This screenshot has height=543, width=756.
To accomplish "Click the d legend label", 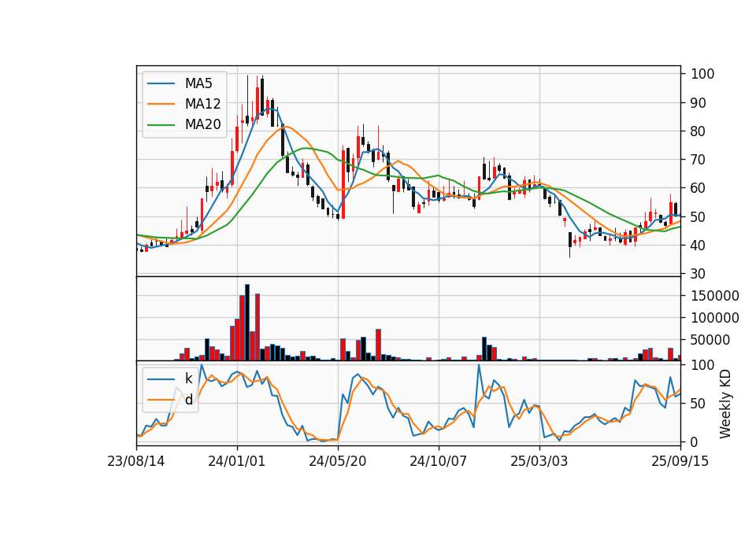I will 188,400.
